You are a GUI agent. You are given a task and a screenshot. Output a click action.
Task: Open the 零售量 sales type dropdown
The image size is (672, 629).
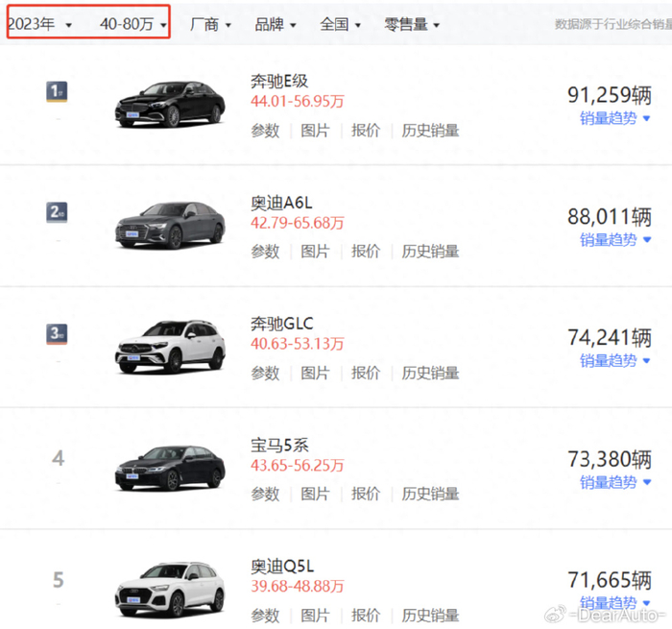click(x=412, y=24)
